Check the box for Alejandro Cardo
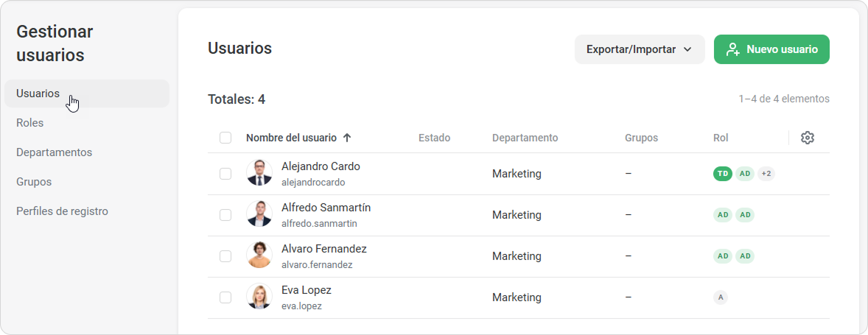The width and height of the screenshot is (868, 335). click(x=225, y=174)
